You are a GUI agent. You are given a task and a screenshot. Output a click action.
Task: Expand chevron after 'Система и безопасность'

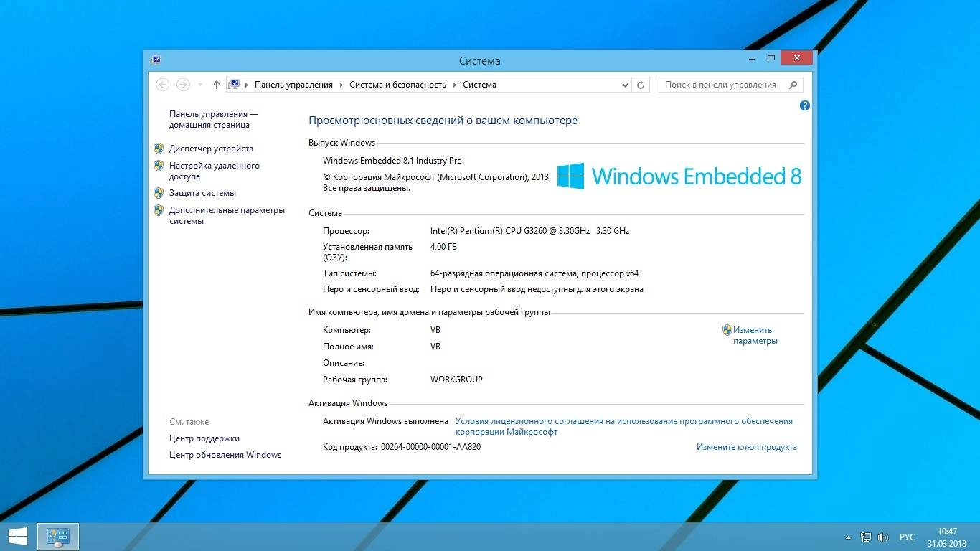pos(454,85)
